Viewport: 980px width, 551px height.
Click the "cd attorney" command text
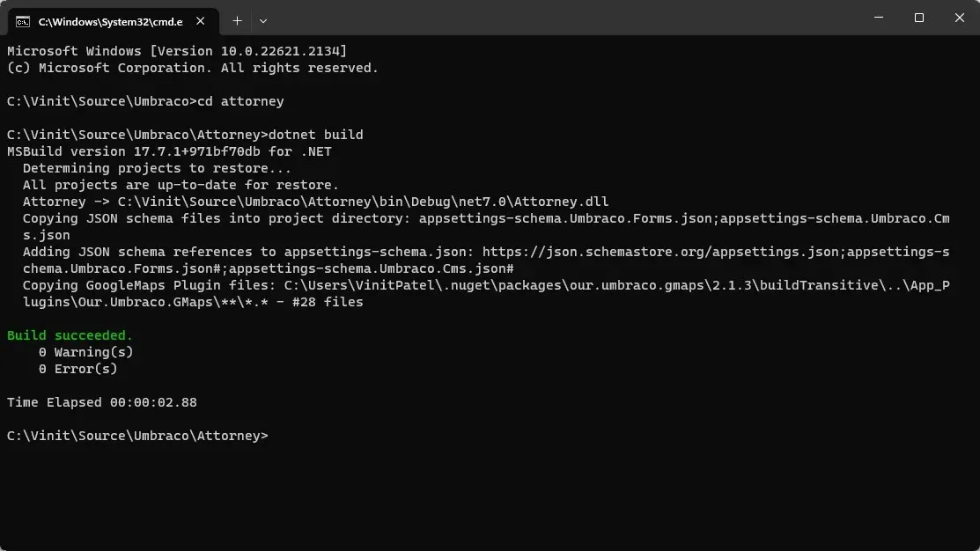pyautogui.click(x=240, y=101)
